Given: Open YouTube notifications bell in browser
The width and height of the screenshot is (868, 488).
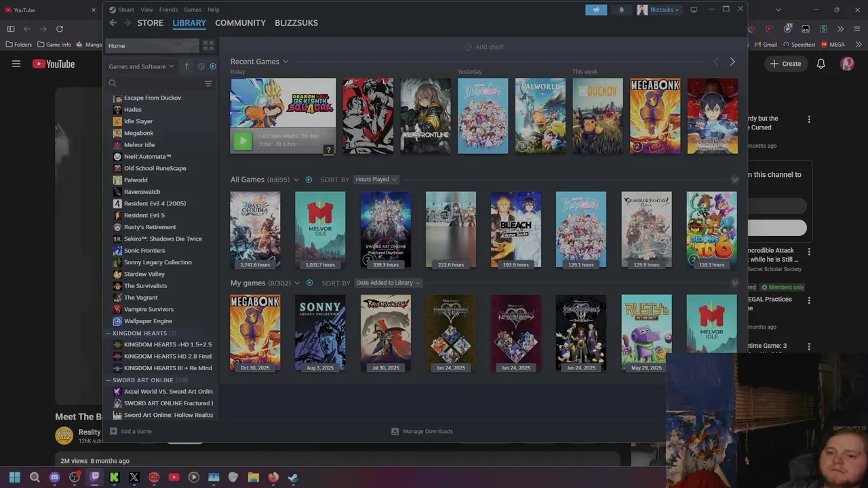Looking at the screenshot, I should tap(821, 64).
